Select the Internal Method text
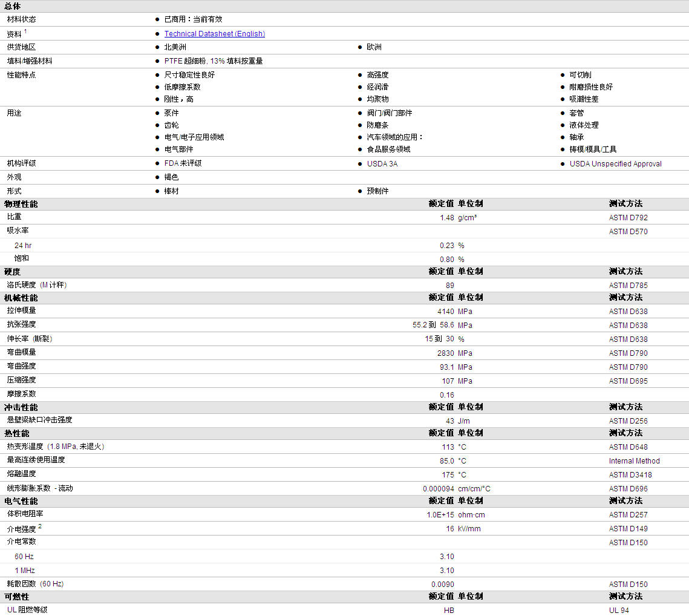 pos(634,461)
